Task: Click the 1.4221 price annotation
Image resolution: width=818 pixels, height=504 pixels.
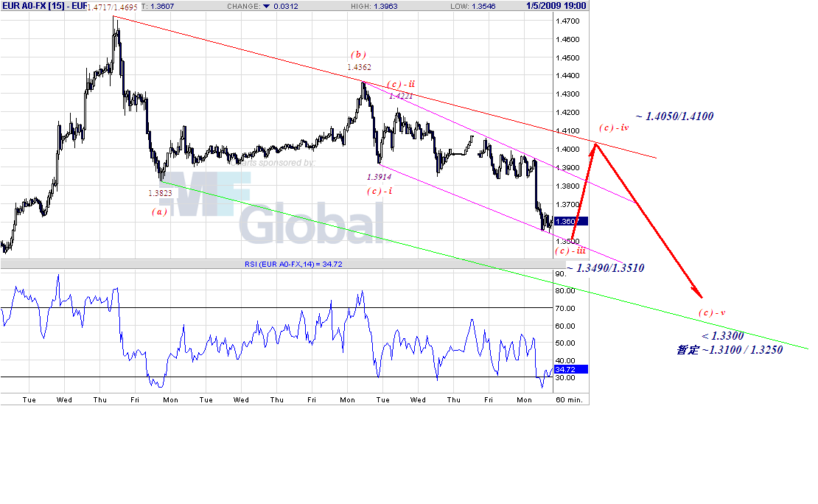Action: pyautogui.click(x=401, y=96)
